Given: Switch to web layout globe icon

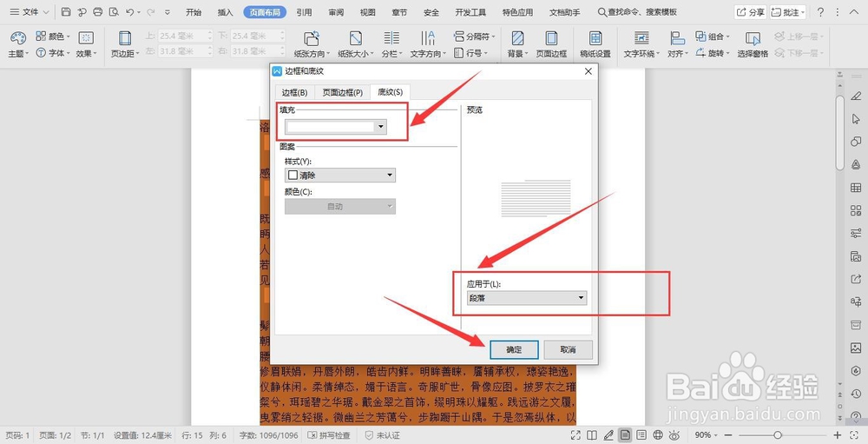Looking at the screenshot, I should coord(658,435).
